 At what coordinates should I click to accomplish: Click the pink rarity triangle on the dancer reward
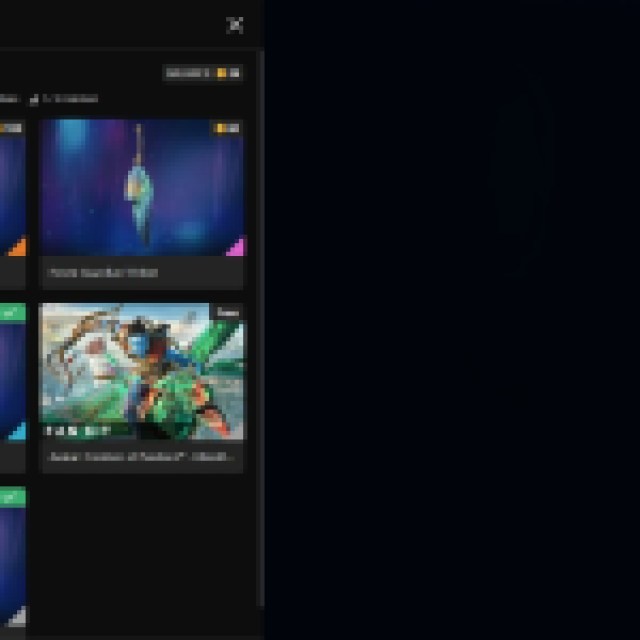click(236, 247)
